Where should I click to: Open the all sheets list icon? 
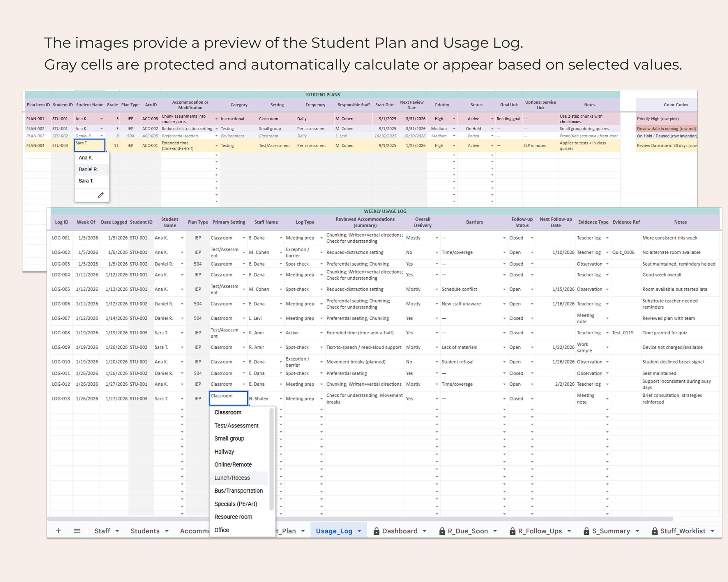point(77,531)
